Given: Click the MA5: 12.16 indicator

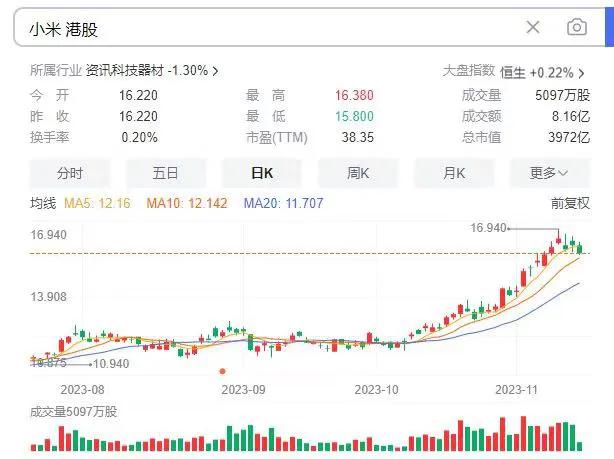Looking at the screenshot, I should [97, 203].
